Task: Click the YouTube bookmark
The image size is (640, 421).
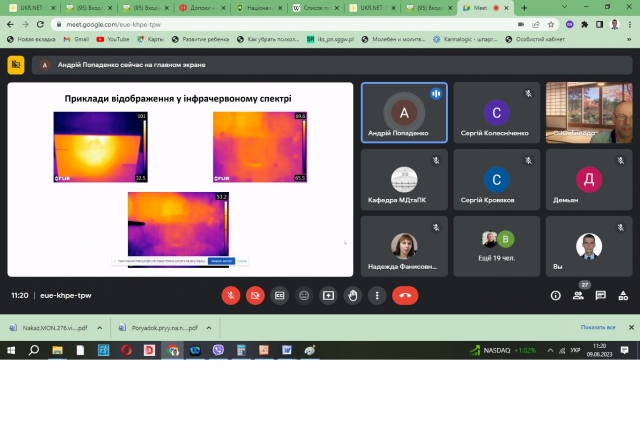Action: point(112,39)
